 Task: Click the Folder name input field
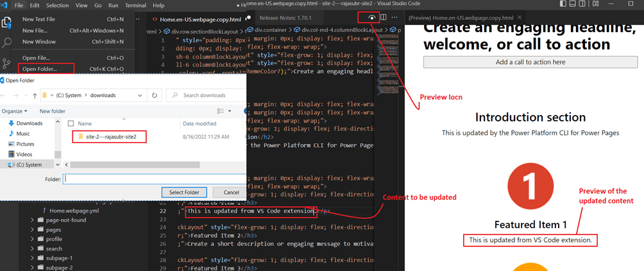(153, 179)
